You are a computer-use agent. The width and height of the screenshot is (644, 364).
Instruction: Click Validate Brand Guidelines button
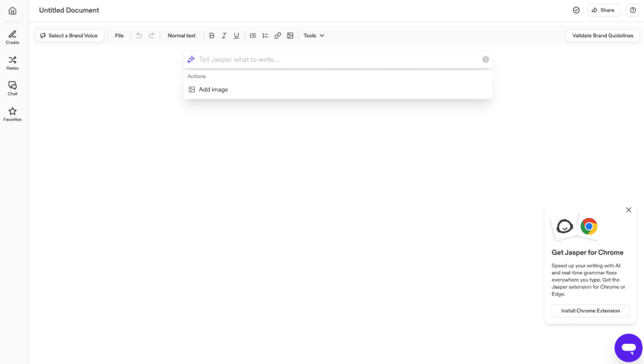(x=602, y=36)
